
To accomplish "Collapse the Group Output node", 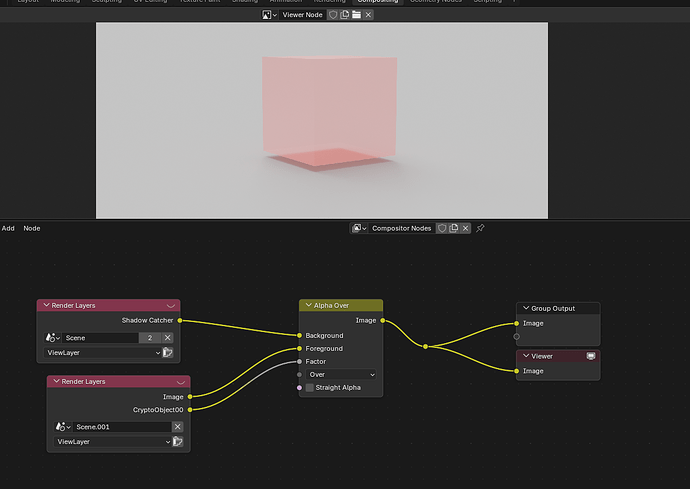I will point(526,308).
